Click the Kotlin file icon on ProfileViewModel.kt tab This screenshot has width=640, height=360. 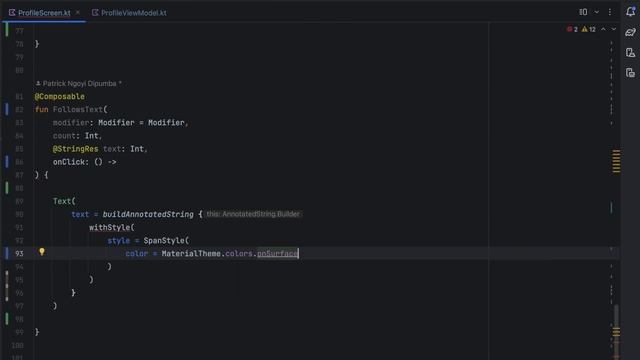95,13
